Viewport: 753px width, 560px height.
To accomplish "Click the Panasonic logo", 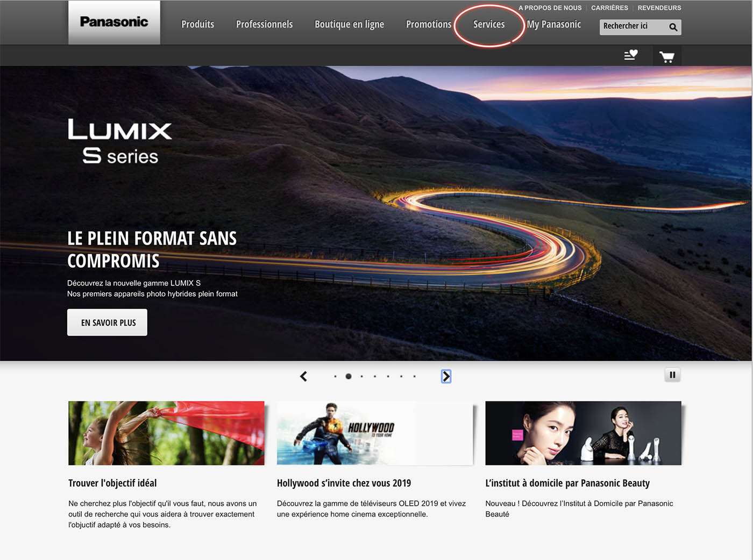I will point(114,22).
